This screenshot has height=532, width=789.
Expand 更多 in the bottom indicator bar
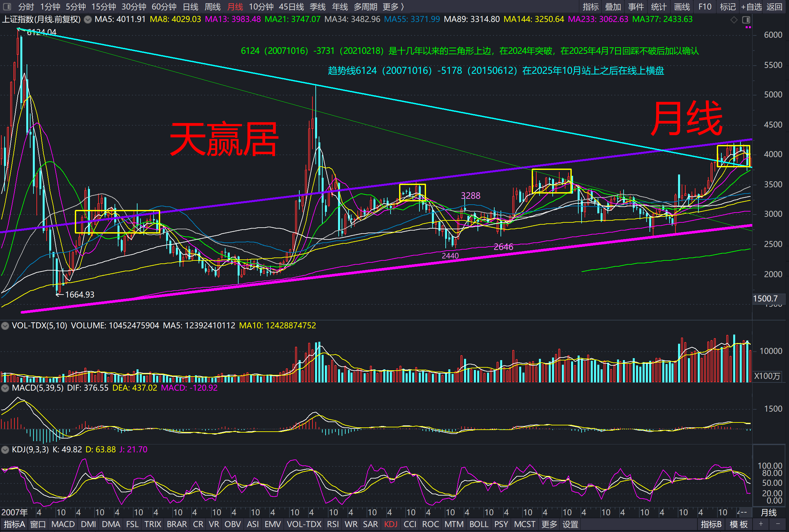click(x=549, y=524)
